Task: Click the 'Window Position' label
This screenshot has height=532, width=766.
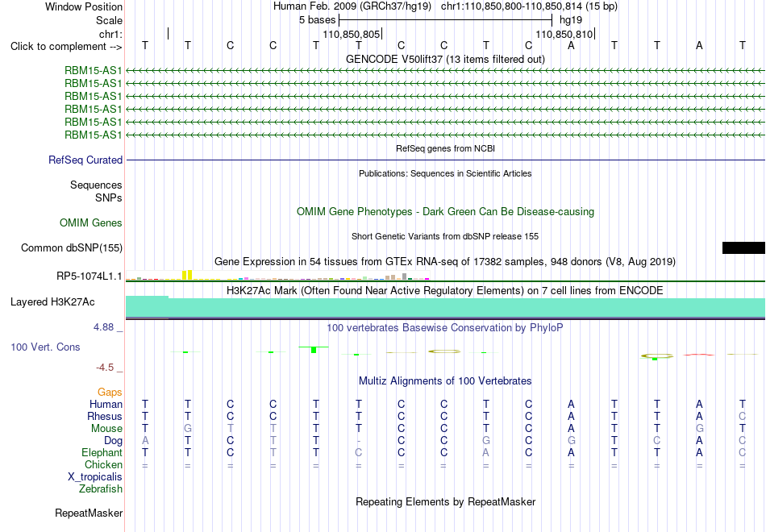Action: click(84, 6)
